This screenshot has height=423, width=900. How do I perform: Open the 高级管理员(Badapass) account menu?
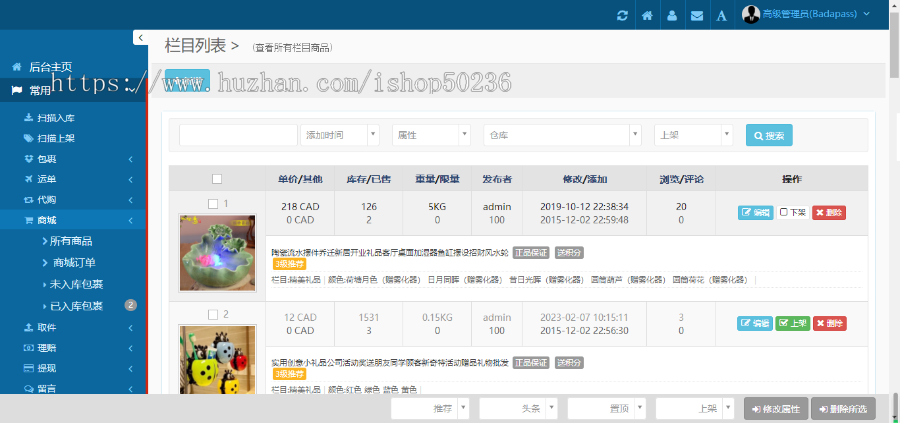coord(806,14)
